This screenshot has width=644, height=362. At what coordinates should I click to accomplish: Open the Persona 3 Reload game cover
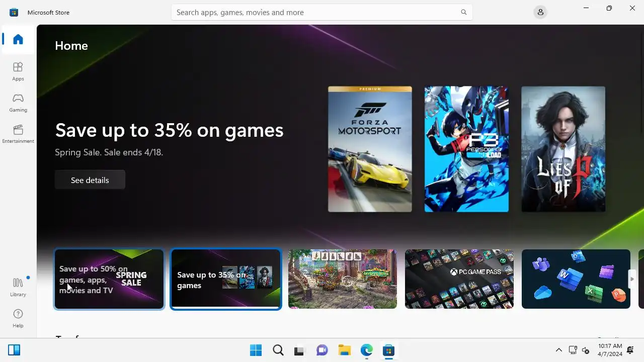click(x=466, y=149)
